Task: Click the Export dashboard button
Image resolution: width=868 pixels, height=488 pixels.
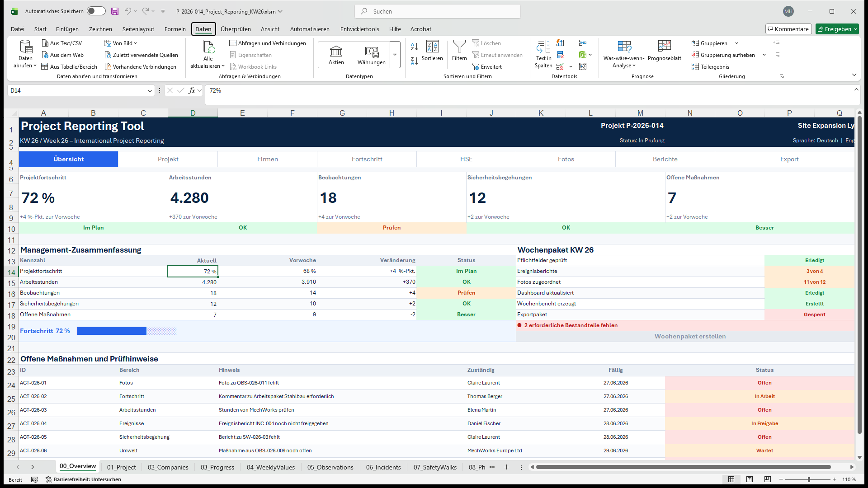Action: (x=789, y=159)
